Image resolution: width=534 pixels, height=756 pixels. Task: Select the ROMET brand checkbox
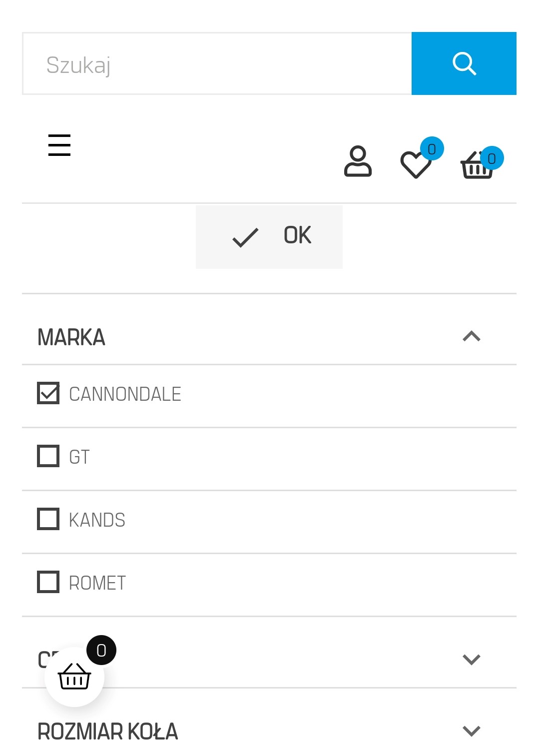[47, 582]
